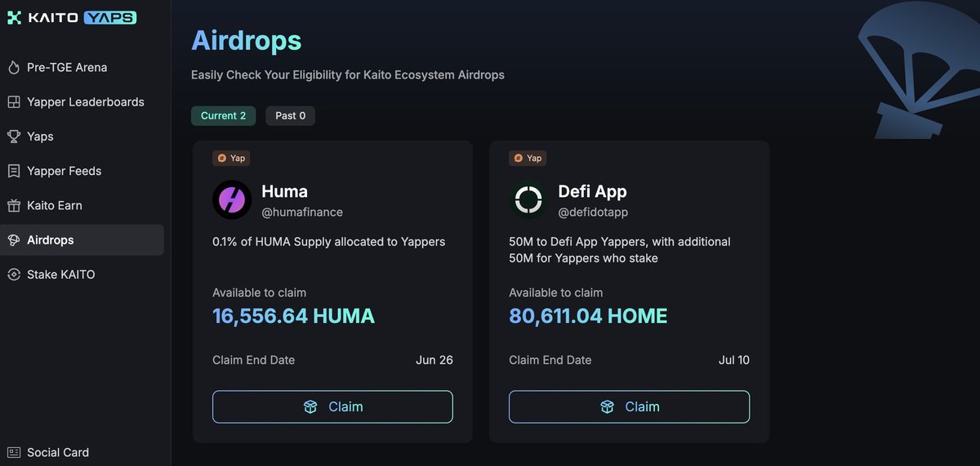Select the Yapper Leaderboards grid icon
This screenshot has height=466, width=980.
(14, 102)
